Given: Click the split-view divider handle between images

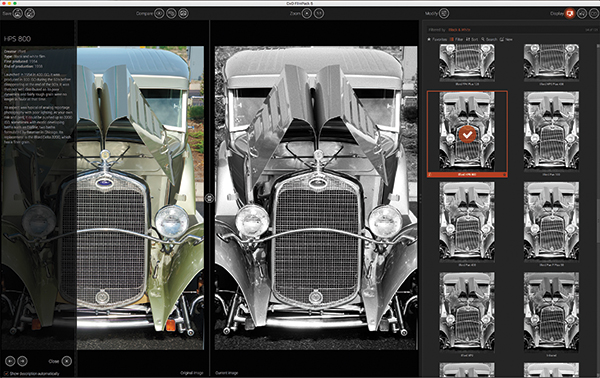Looking at the screenshot, I should pos(209,198).
